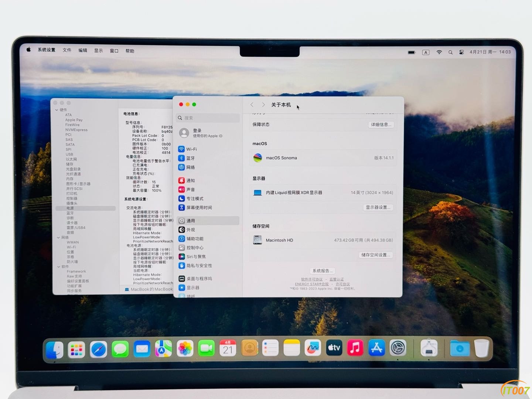
Task: Open Freeform from the Dock
Action: (313, 348)
